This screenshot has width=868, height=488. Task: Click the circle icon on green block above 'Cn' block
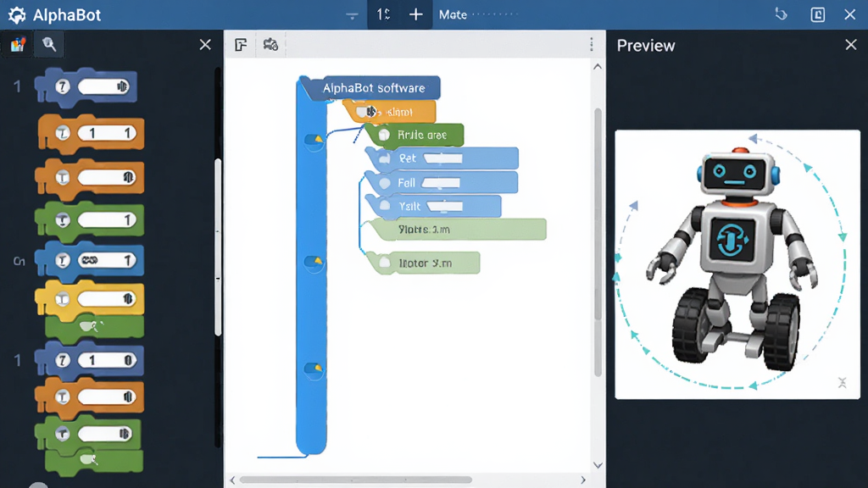pos(63,220)
